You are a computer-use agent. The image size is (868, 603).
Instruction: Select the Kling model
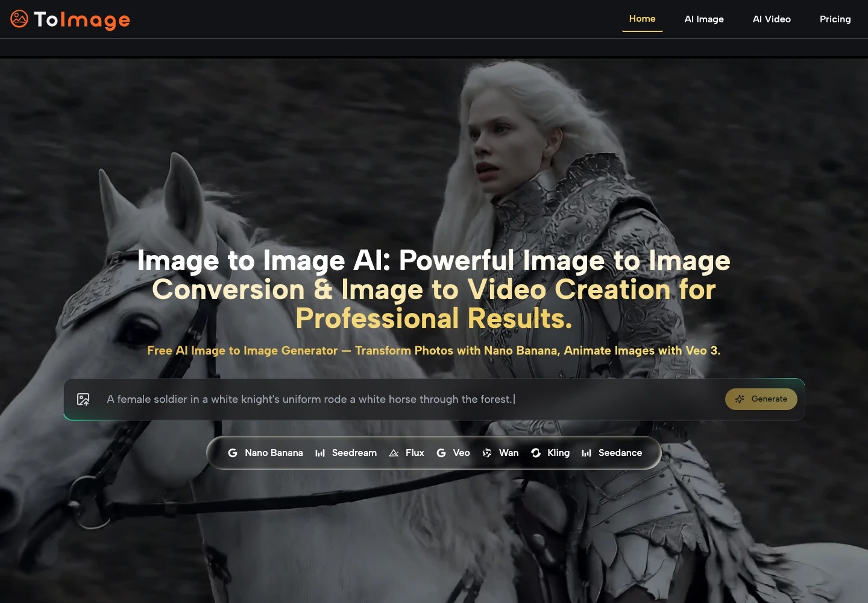[x=550, y=453]
